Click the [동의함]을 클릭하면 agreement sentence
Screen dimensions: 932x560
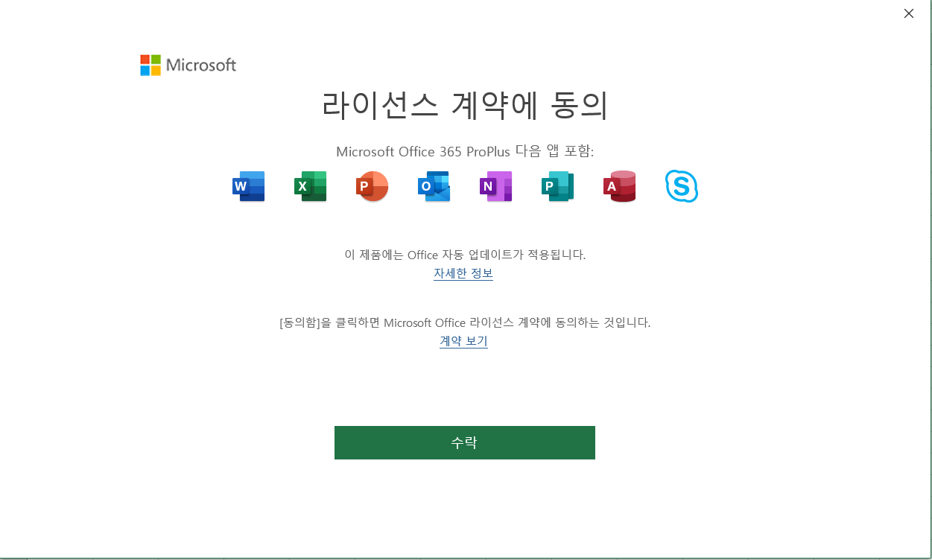coord(465,322)
